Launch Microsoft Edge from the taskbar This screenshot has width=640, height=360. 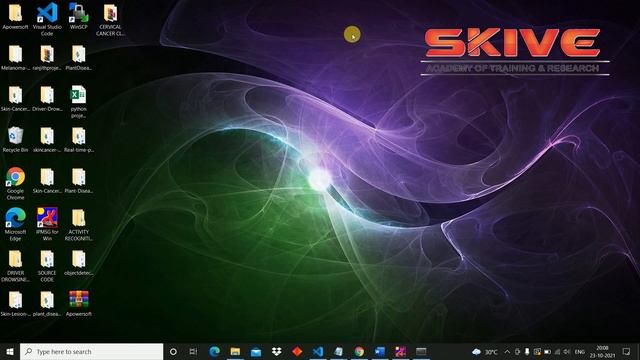coord(215,351)
